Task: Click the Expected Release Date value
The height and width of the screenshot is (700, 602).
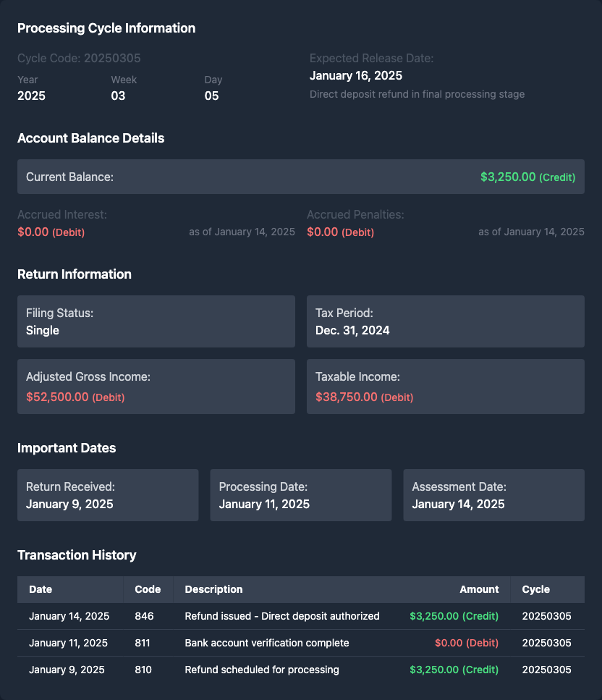Action: [356, 75]
